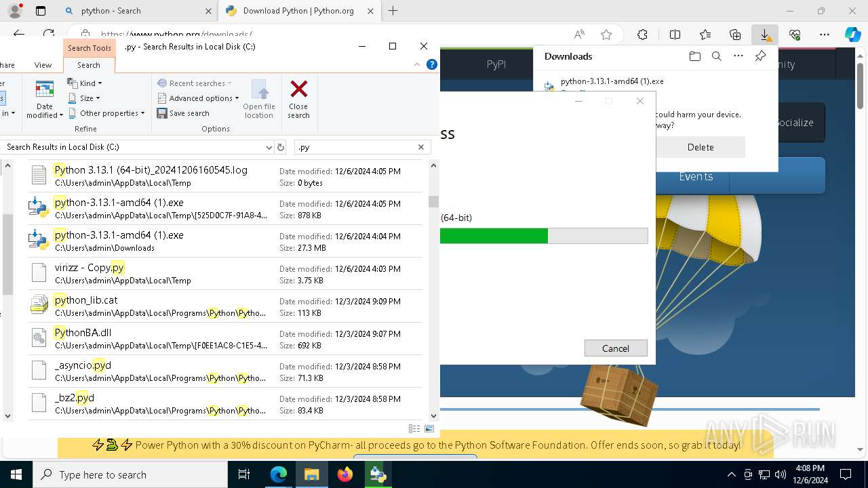
Task: Switch to large icons view in Explorer
Action: click(429, 429)
